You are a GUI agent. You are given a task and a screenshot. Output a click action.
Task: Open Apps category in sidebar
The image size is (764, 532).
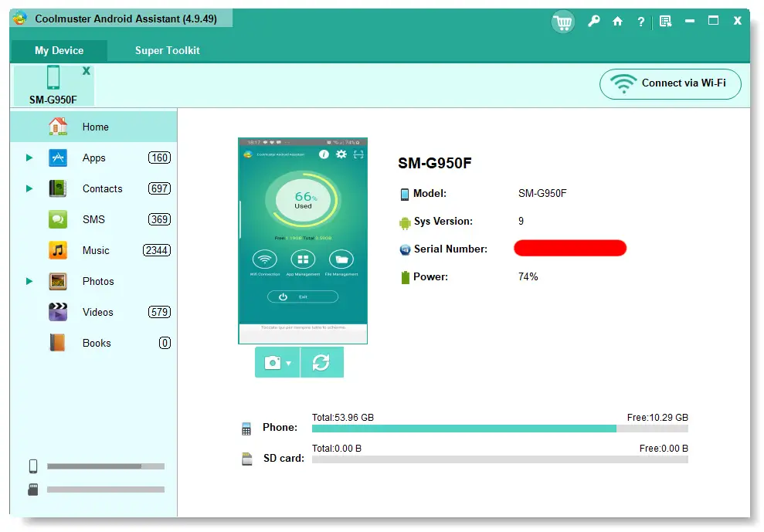point(93,158)
